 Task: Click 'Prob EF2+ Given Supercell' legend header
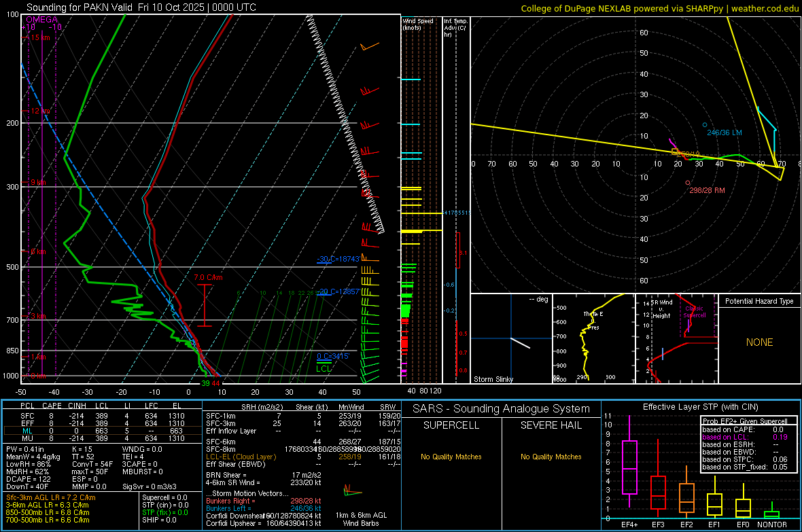tap(745, 421)
